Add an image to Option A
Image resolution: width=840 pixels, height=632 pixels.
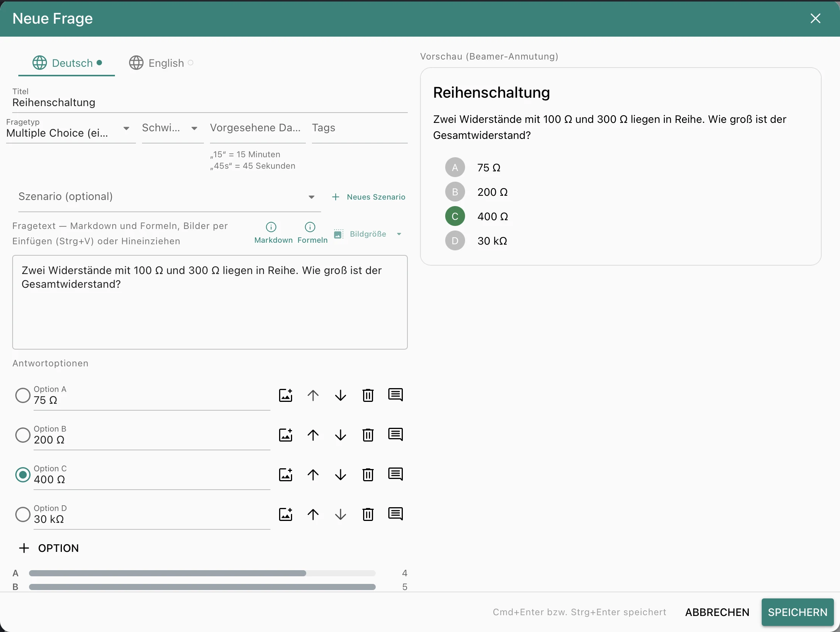(x=286, y=395)
